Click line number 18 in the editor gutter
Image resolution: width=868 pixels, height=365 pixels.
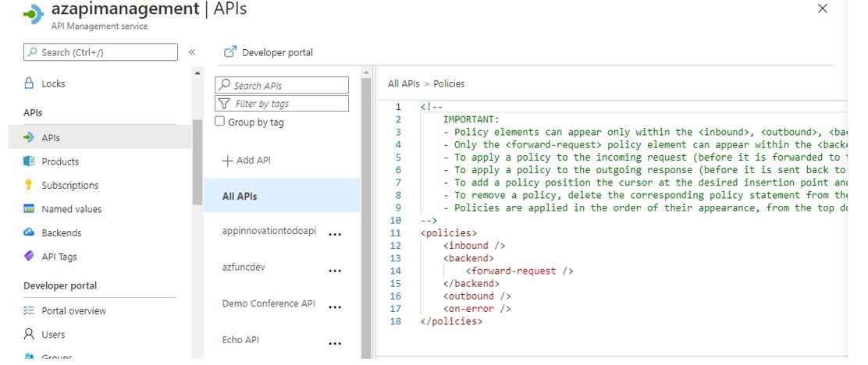(x=395, y=321)
